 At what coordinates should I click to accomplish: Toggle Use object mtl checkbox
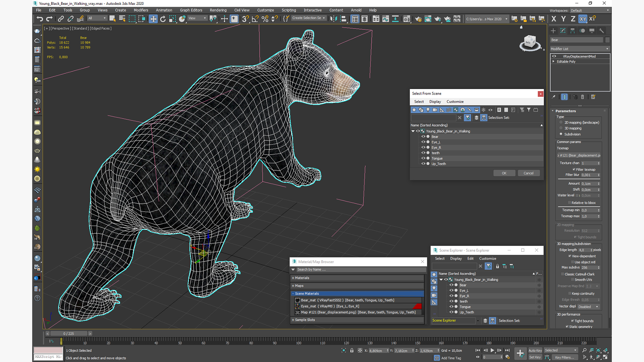pos(572,262)
